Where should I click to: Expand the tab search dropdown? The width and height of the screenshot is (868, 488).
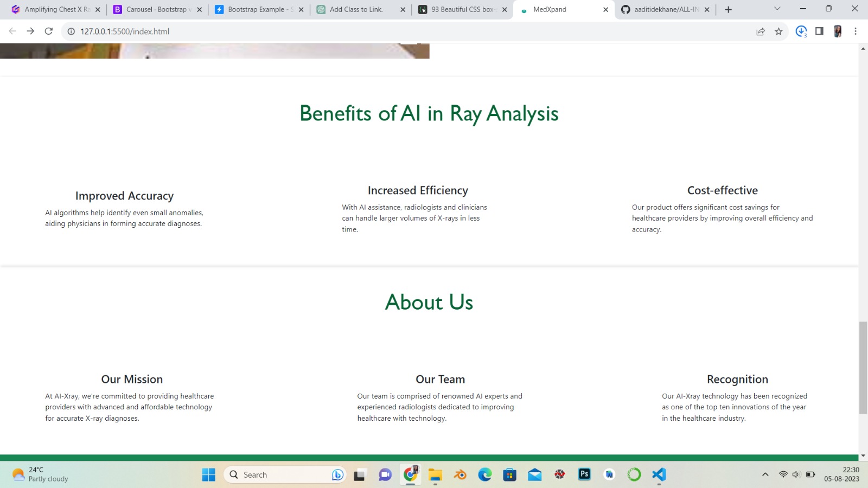tap(777, 9)
